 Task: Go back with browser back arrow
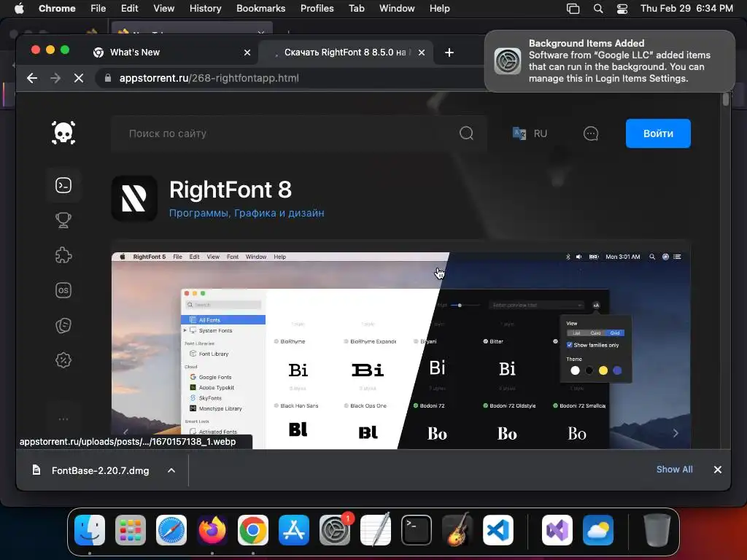pos(32,78)
